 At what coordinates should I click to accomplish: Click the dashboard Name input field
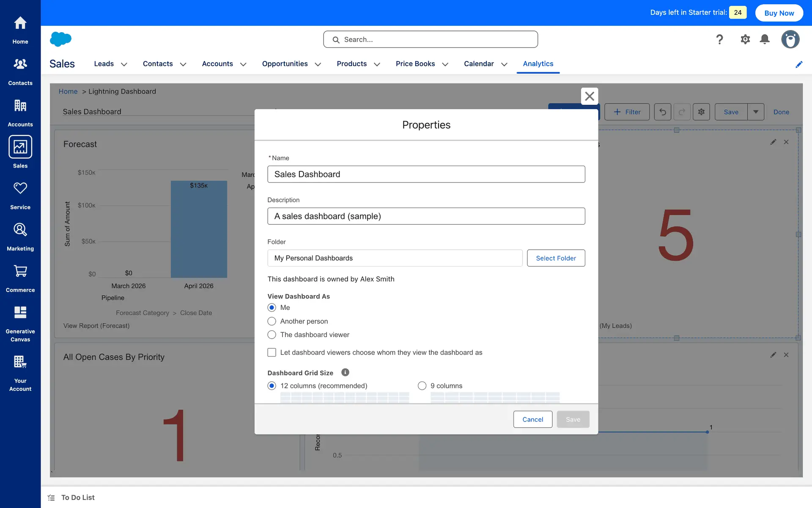426,174
